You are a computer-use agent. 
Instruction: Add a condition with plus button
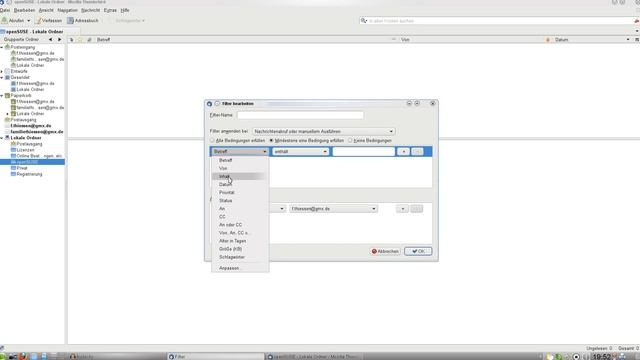403,151
